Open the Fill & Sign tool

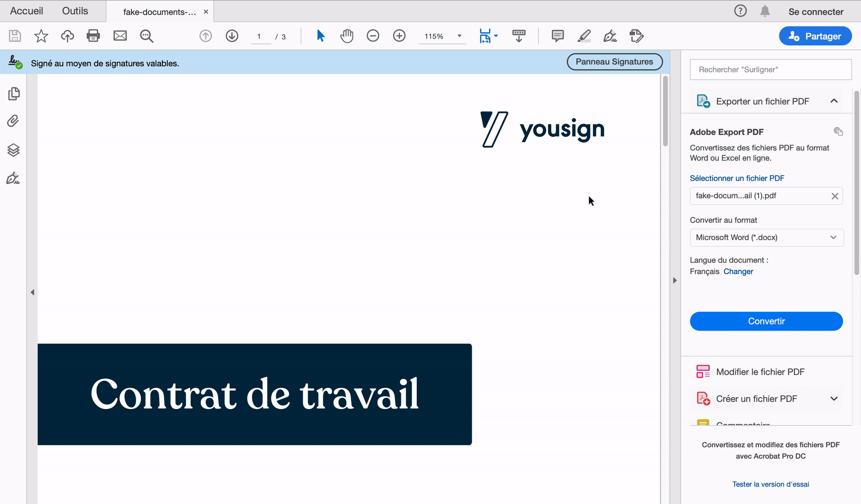coord(610,36)
